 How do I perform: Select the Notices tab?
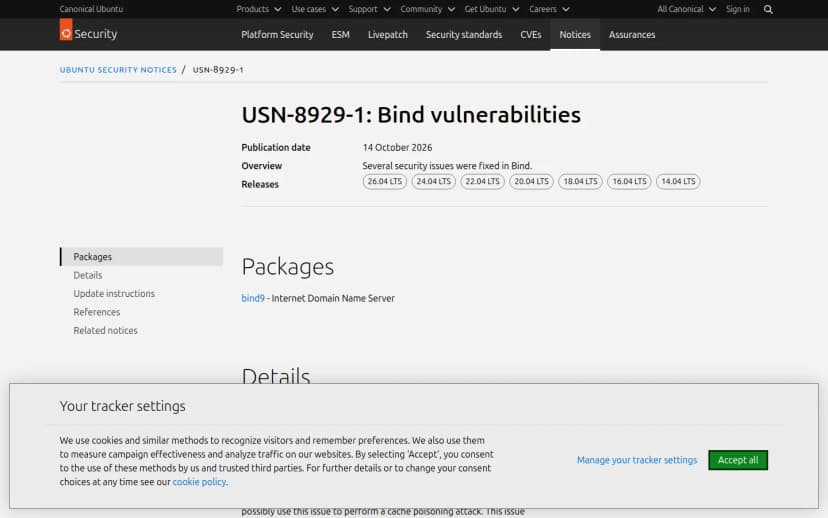(575, 34)
